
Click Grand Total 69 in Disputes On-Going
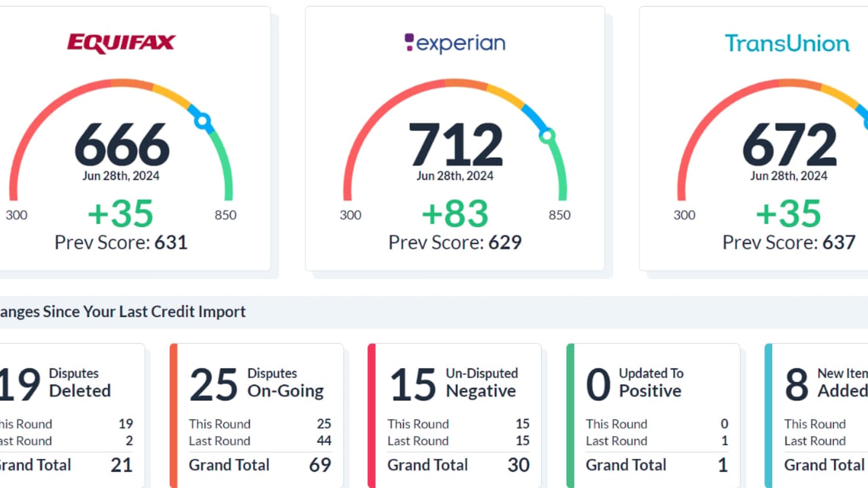[320, 465]
